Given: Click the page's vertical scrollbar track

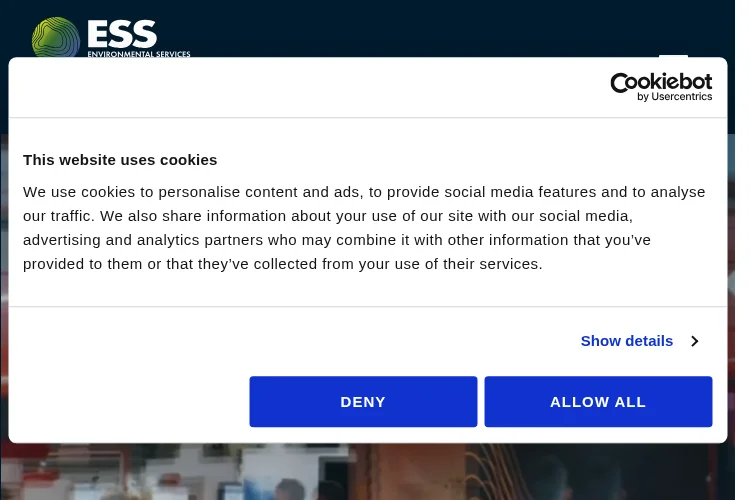Looking at the screenshot, I should pyautogui.click(x=742, y=250).
